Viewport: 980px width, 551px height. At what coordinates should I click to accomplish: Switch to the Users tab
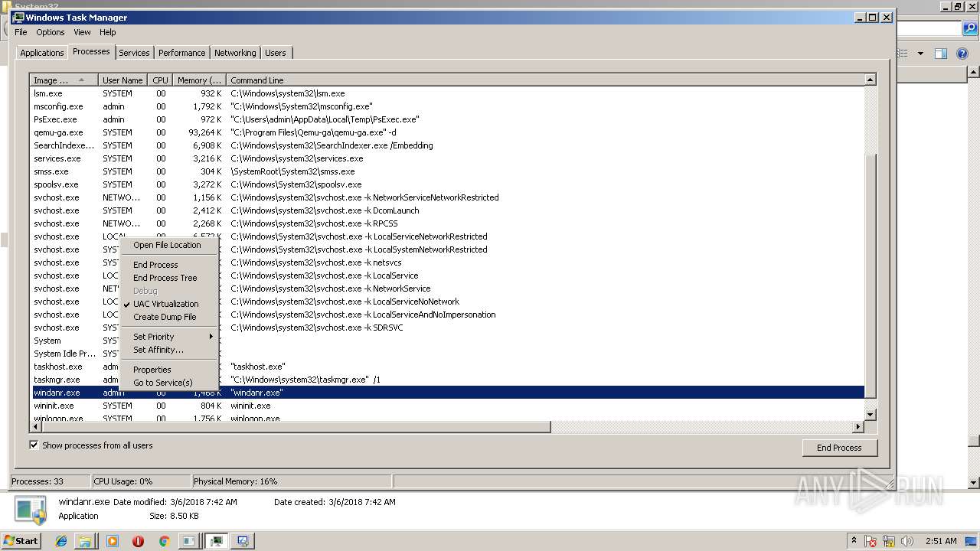tap(276, 53)
